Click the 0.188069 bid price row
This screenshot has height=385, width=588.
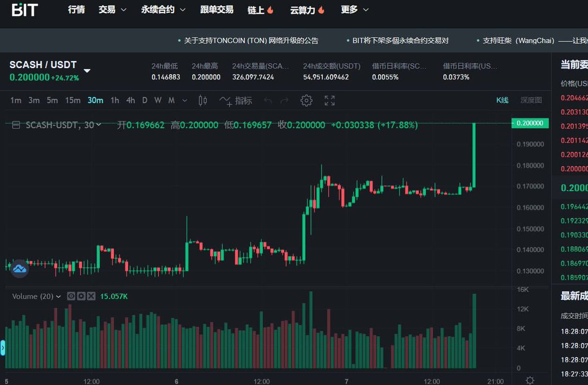tap(574, 249)
